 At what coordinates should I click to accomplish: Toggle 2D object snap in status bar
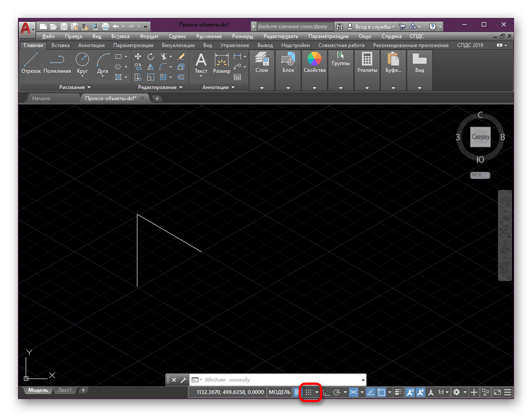(381, 392)
